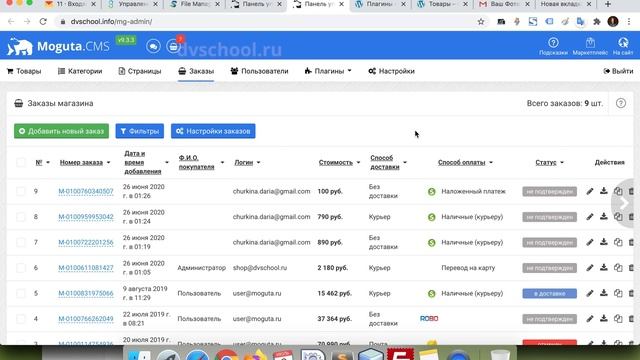This screenshot has width=640, height=360.
Task: Check the box for order number 5
Action: click(x=20, y=293)
